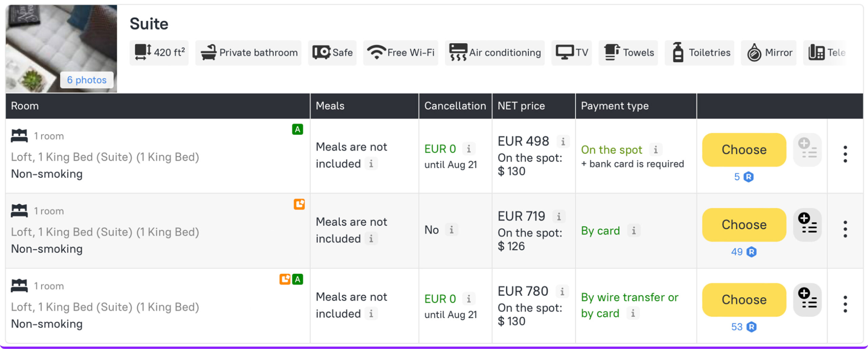Click the green A badge in first row
The image size is (868, 349).
coord(297,129)
